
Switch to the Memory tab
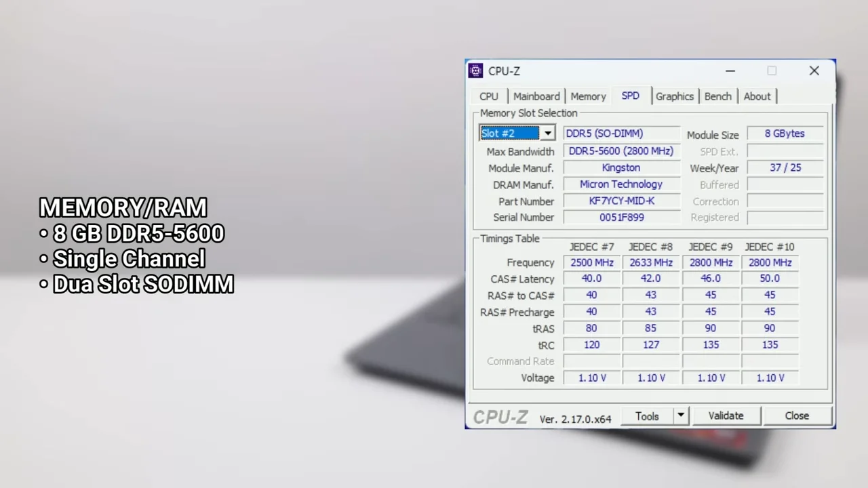coord(588,96)
